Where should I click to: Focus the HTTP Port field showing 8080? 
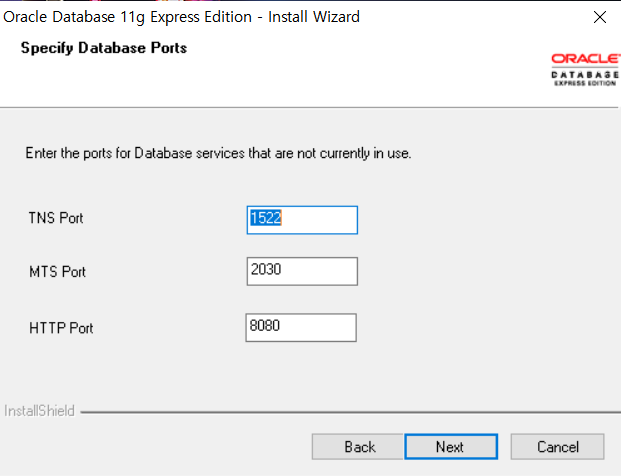pos(301,327)
